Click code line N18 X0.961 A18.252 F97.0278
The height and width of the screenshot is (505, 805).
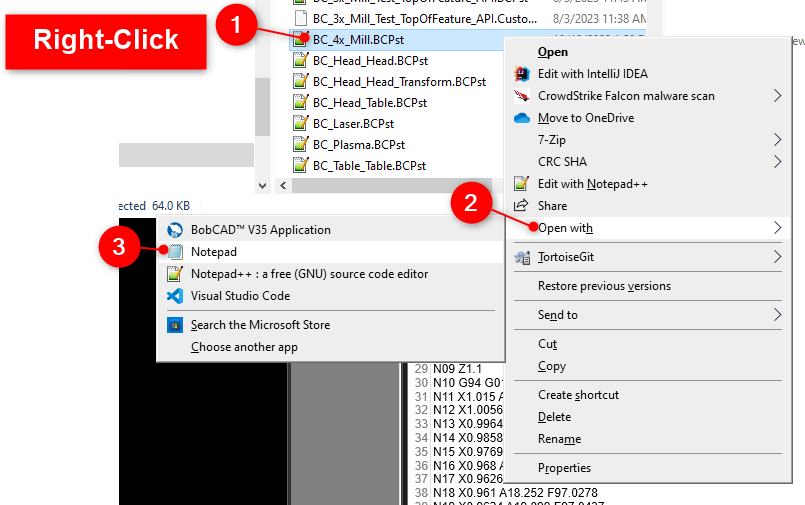click(515, 493)
